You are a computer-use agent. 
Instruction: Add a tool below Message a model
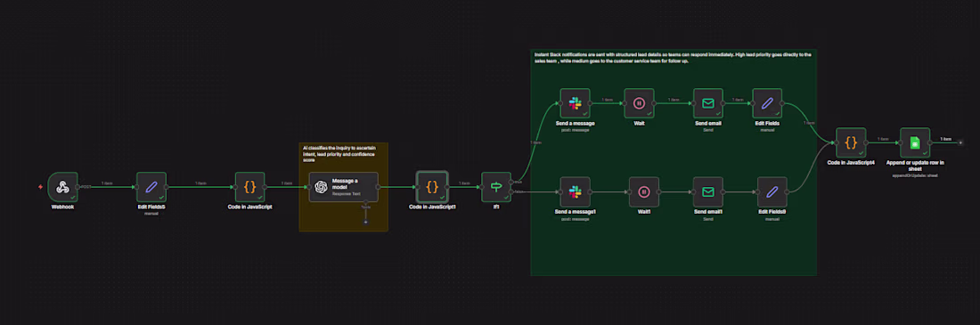[x=365, y=222]
